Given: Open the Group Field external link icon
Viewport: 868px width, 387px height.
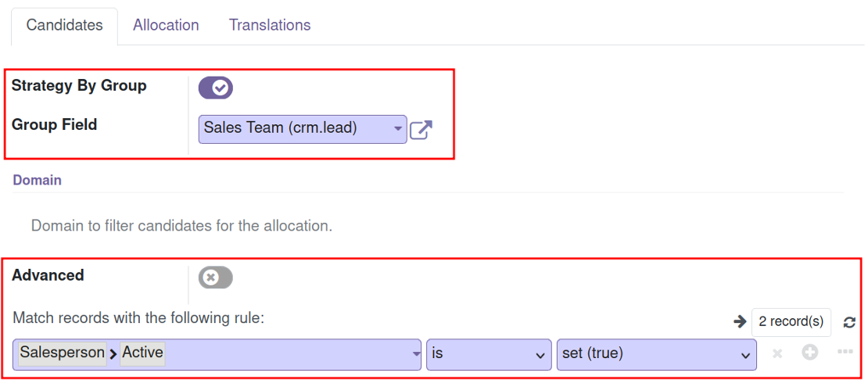Looking at the screenshot, I should click(x=421, y=131).
